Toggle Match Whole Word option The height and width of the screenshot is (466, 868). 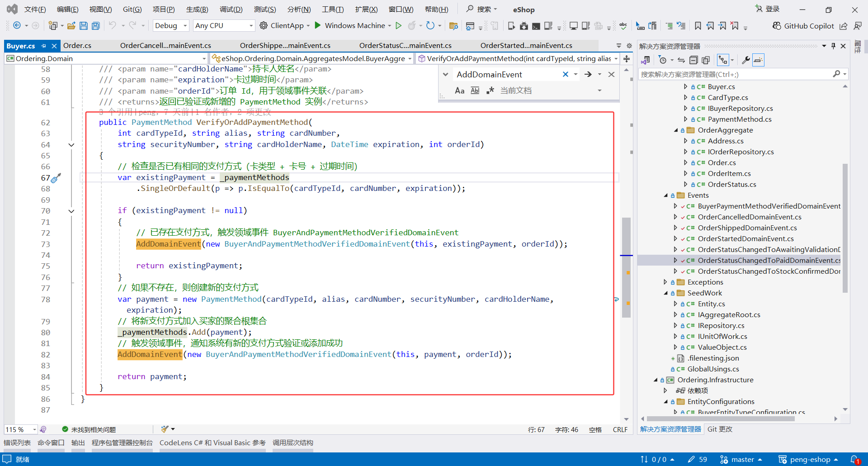pos(475,90)
